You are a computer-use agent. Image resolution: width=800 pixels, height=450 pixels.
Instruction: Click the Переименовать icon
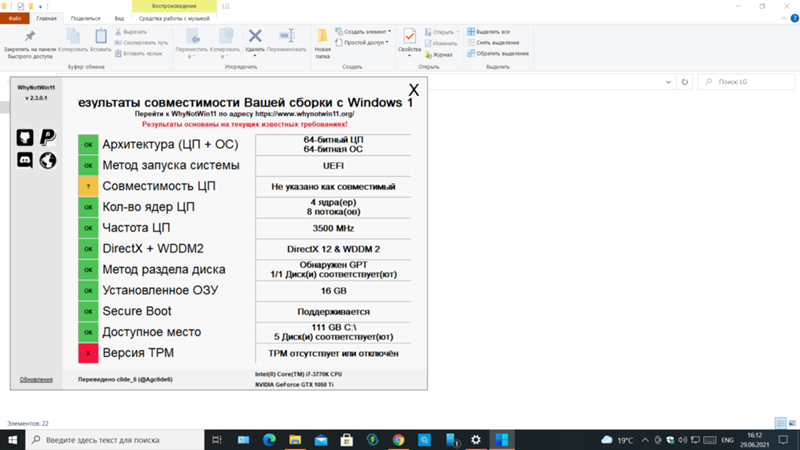pos(286,41)
